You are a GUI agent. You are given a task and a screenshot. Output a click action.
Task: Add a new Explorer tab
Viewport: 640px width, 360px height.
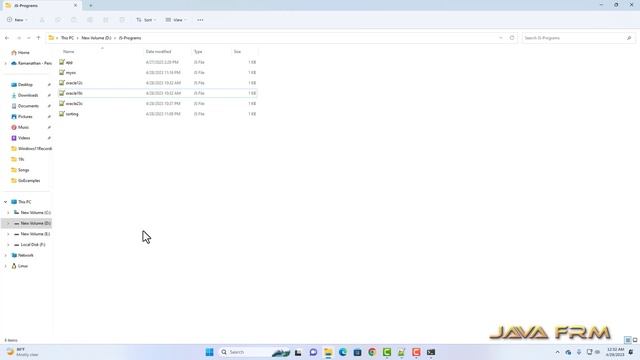click(91, 6)
